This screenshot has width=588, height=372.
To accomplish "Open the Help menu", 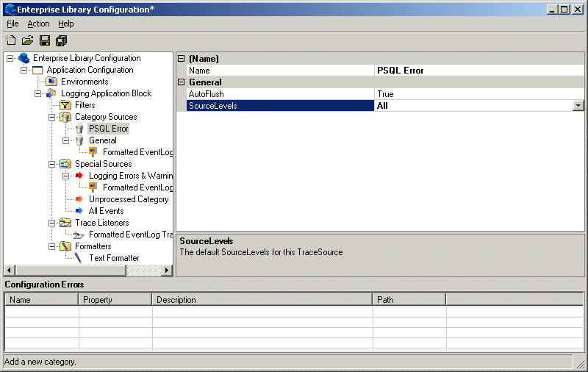I will point(66,24).
